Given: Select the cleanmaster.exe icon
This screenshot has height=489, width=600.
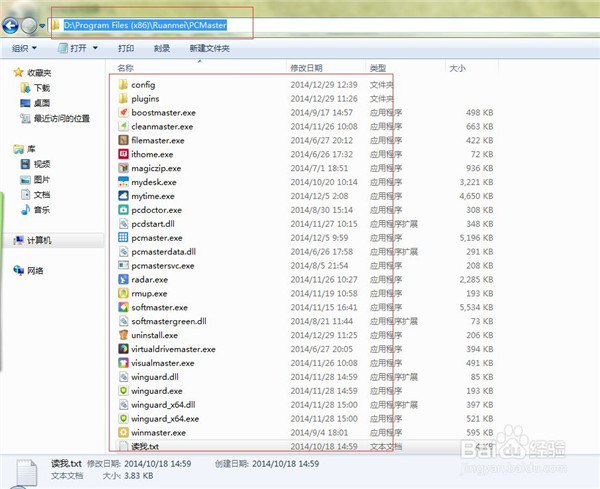Looking at the screenshot, I should tap(123, 126).
